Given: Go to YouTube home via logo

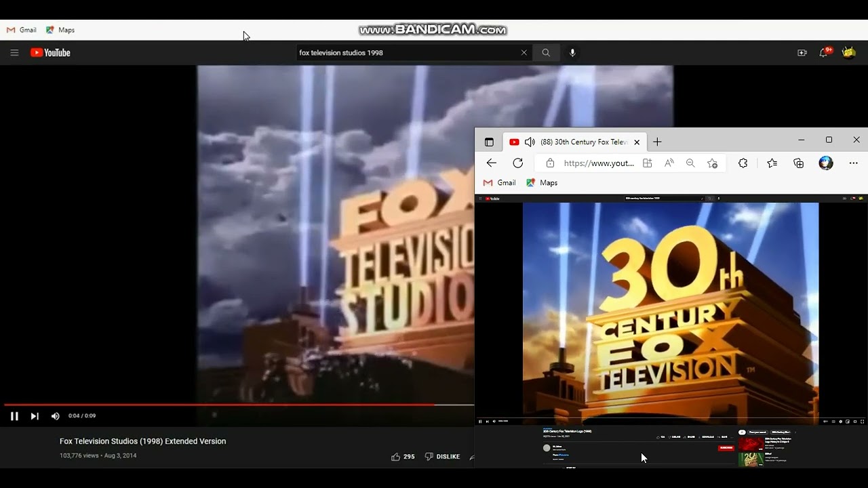Looking at the screenshot, I should pos(50,53).
